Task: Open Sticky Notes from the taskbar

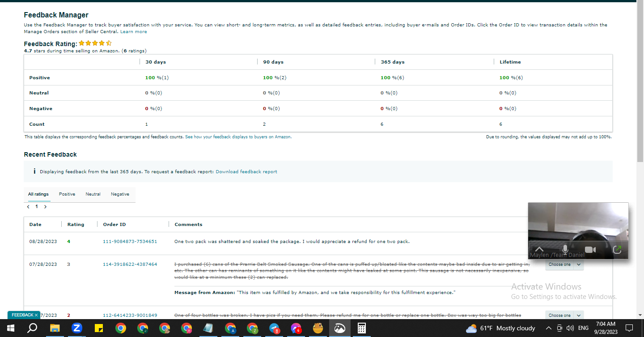Action: coord(99,328)
